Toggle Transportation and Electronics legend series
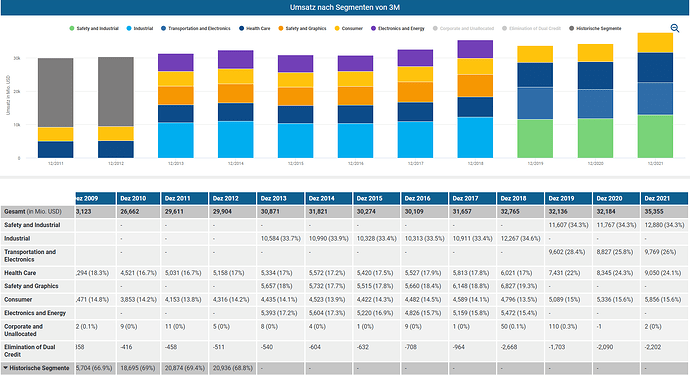This screenshot has height=375, width=690. pos(196,28)
